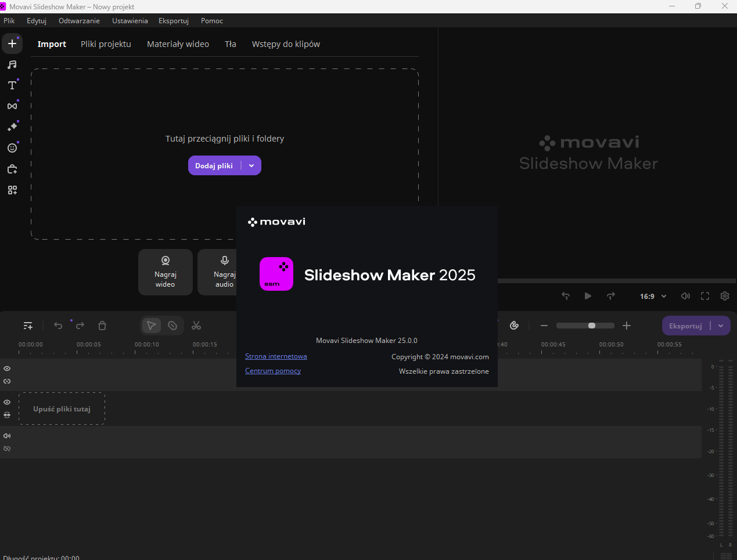Click the Upuść pliki tutaj drop zone
Screen dimensions: 737x560
[62, 409]
